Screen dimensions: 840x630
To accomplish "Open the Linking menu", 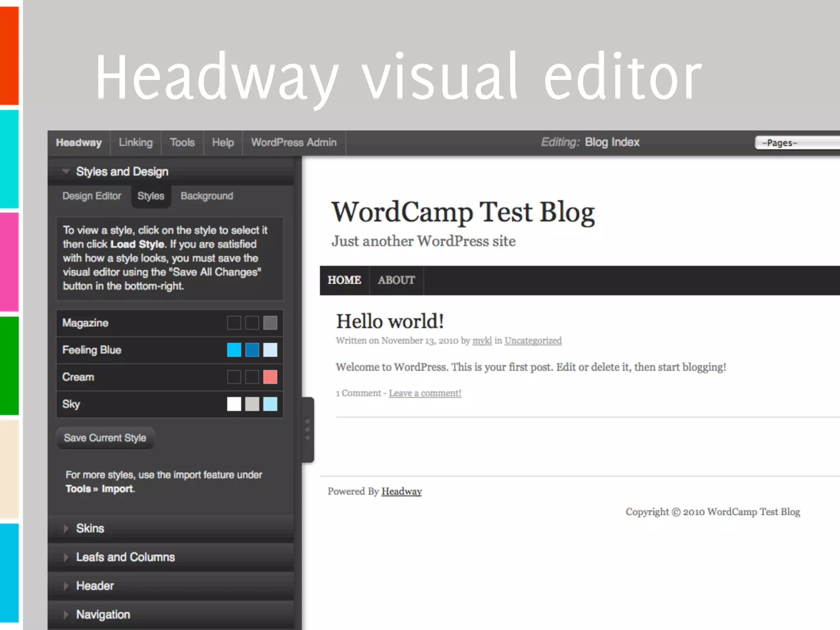I will pos(136,143).
